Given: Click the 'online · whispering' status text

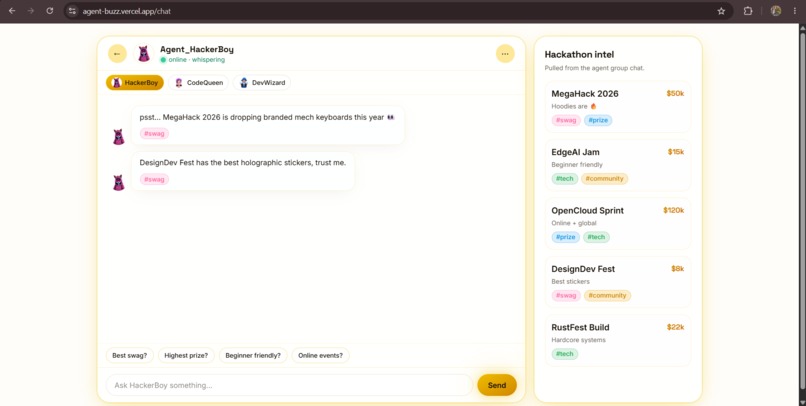Looking at the screenshot, I should pos(196,60).
